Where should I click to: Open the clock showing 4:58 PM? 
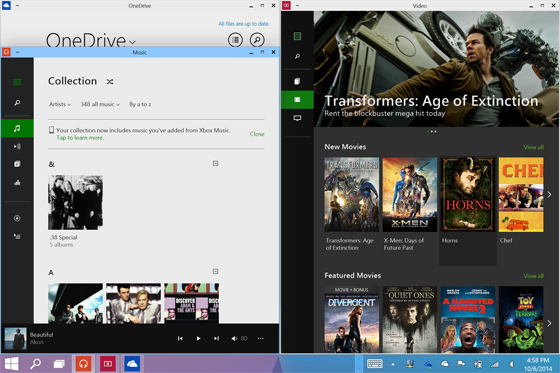(x=538, y=364)
